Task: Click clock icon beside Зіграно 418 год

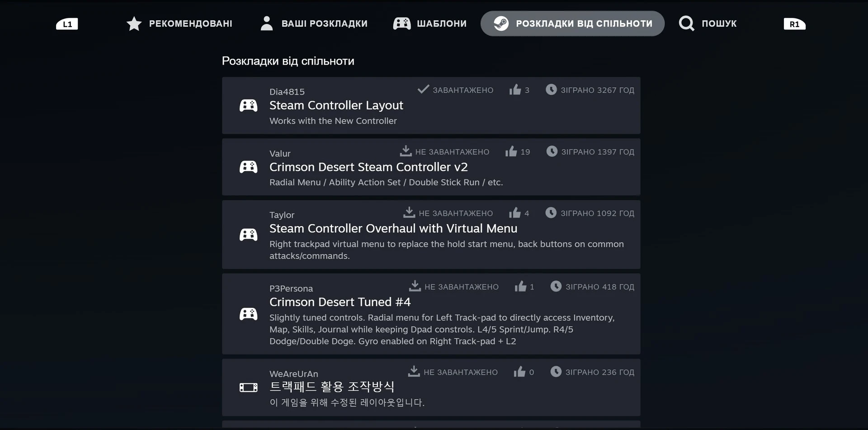Action: pyautogui.click(x=556, y=286)
